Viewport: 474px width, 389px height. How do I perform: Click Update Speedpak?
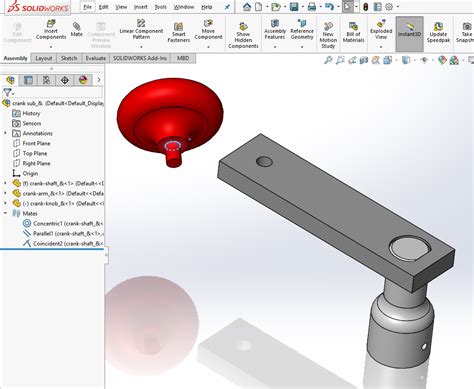[438, 32]
